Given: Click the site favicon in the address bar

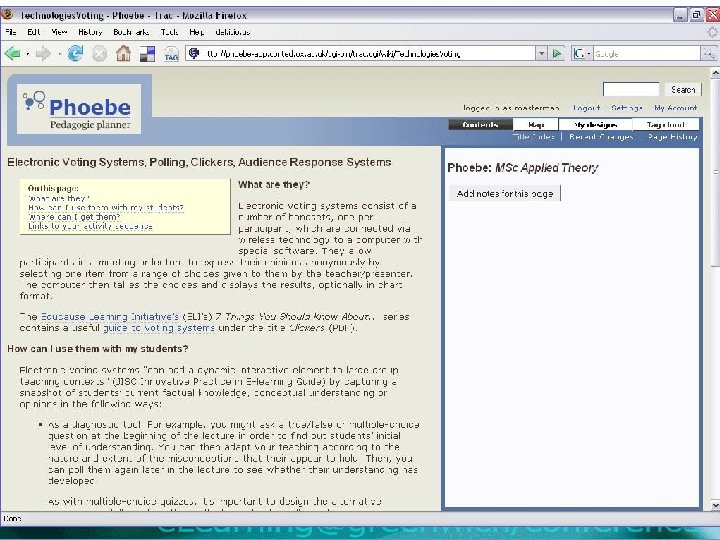Looking at the screenshot, I should (x=194, y=54).
